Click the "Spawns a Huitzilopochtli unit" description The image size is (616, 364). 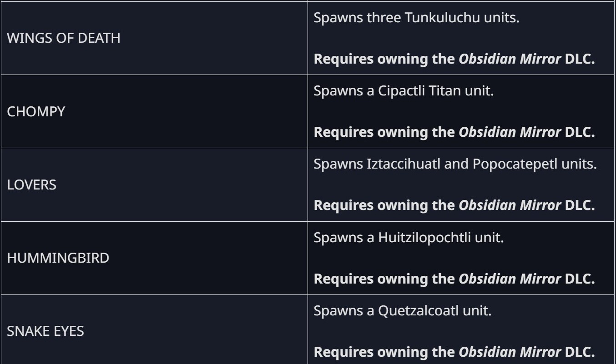(409, 238)
